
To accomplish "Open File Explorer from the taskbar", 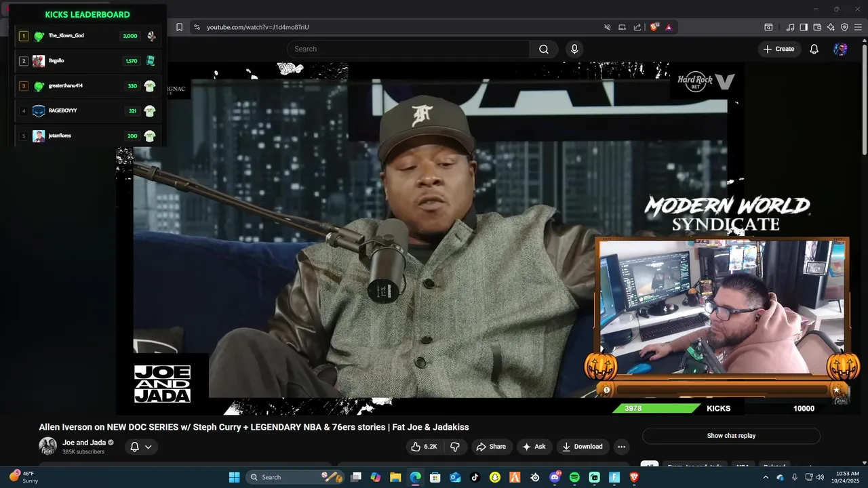I will (x=395, y=477).
